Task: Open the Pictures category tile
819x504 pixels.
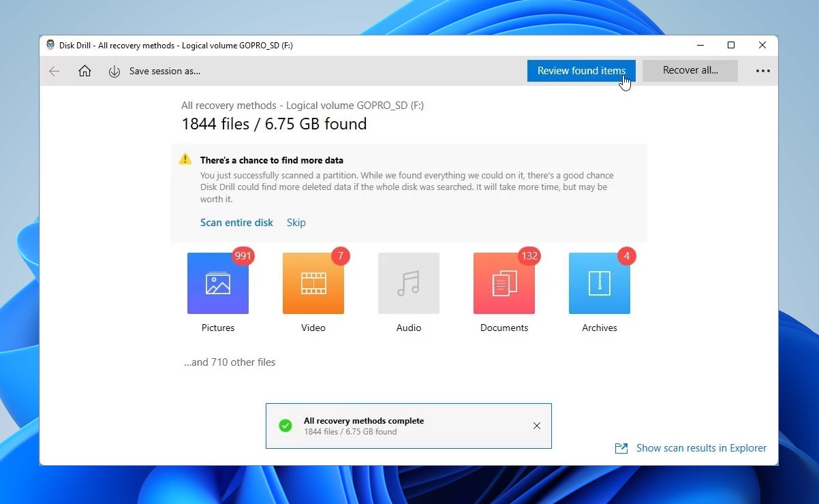Action: coord(218,283)
